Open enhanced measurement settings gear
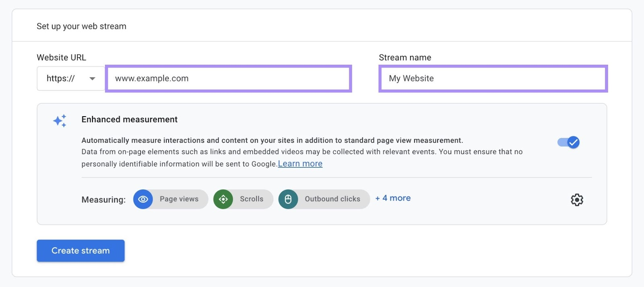 [x=577, y=200]
